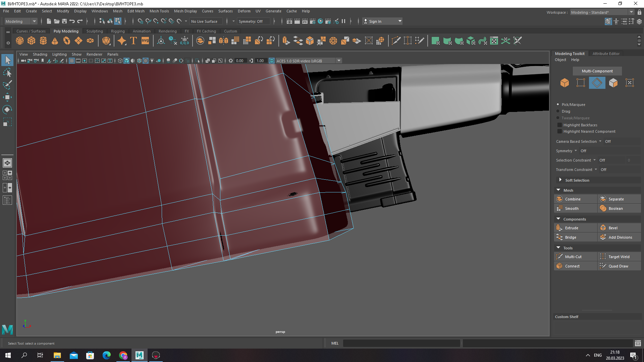Open the Modeling menu set dropdown
The height and width of the screenshot is (362, 644).
pyautogui.click(x=21, y=21)
